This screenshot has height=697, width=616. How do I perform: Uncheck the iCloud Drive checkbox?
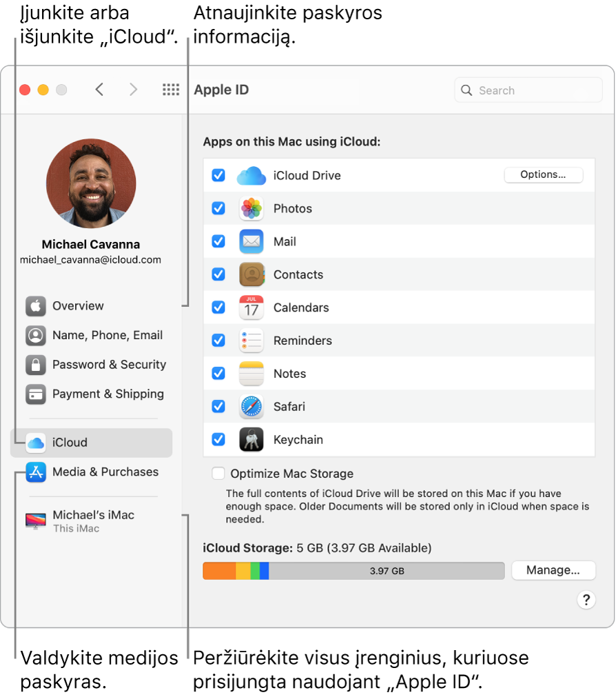(x=218, y=175)
